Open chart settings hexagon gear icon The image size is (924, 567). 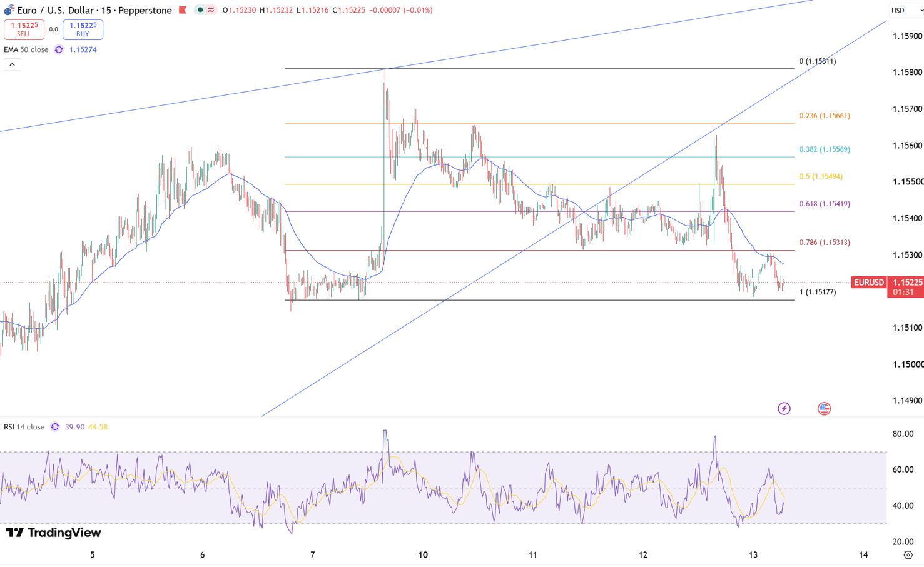click(x=908, y=555)
